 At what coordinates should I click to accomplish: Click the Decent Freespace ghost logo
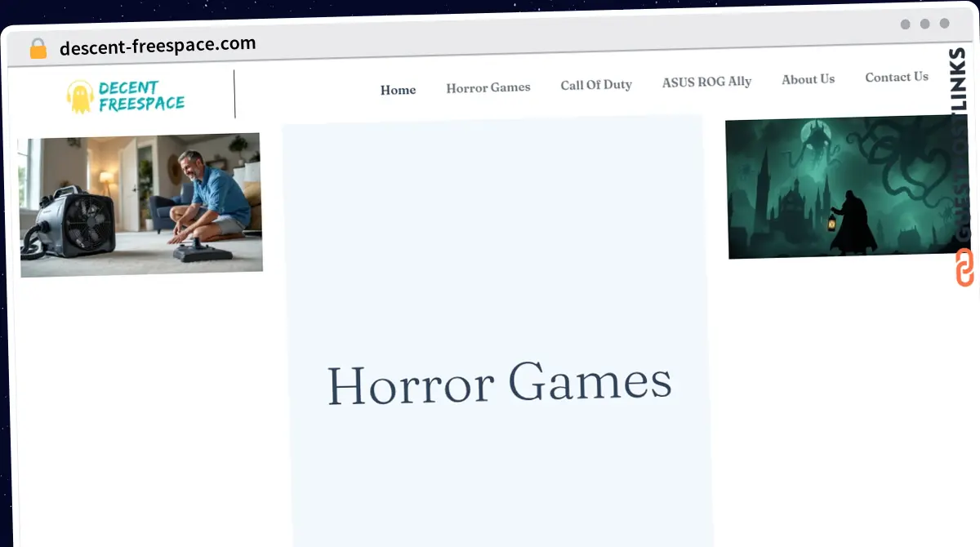click(x=80, y=97)
